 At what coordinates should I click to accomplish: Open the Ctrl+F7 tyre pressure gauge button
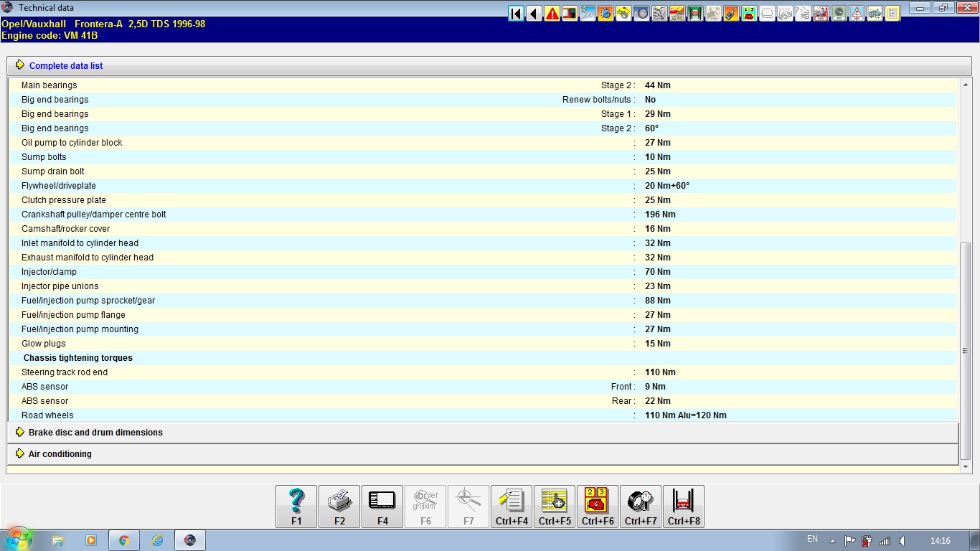pyautogui.click(x=641, y=507)
